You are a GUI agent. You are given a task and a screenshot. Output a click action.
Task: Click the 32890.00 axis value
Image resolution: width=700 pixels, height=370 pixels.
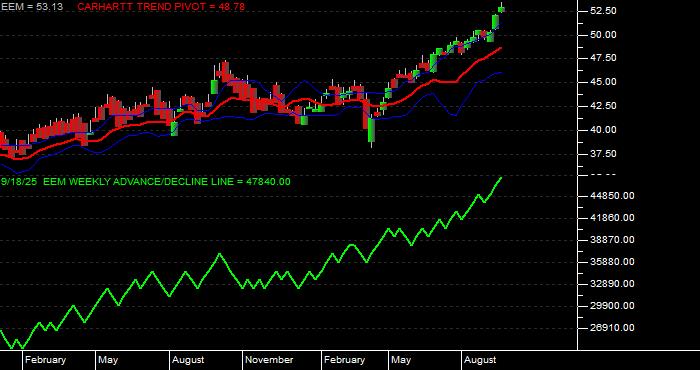(x=612, y=283)
